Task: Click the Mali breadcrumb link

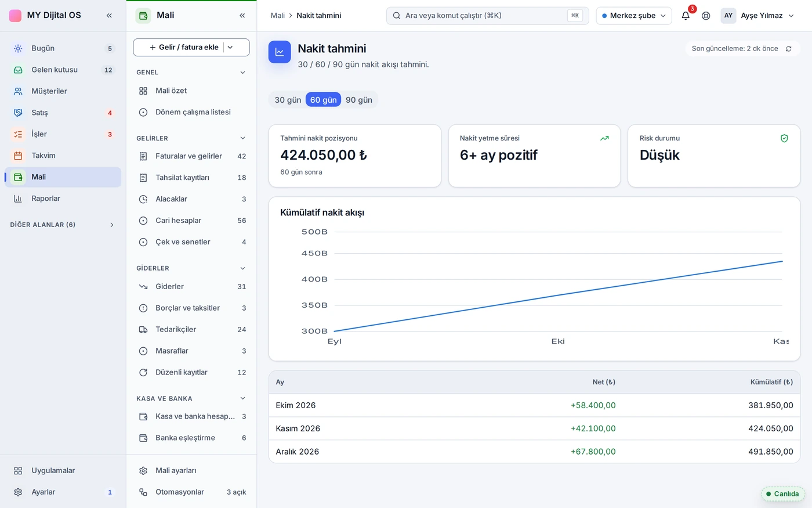Action: pyautogui.click(x=278, y=16)
